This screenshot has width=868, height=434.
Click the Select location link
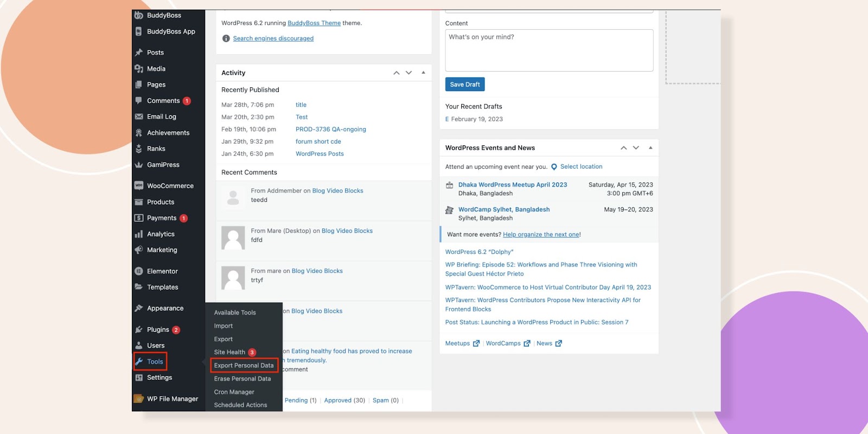(582, 167)
